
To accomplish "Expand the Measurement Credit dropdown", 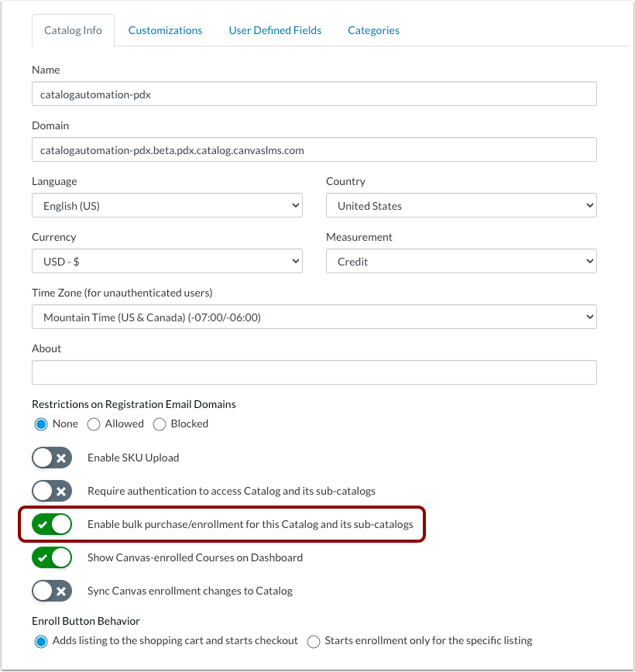I will point(462,261).
